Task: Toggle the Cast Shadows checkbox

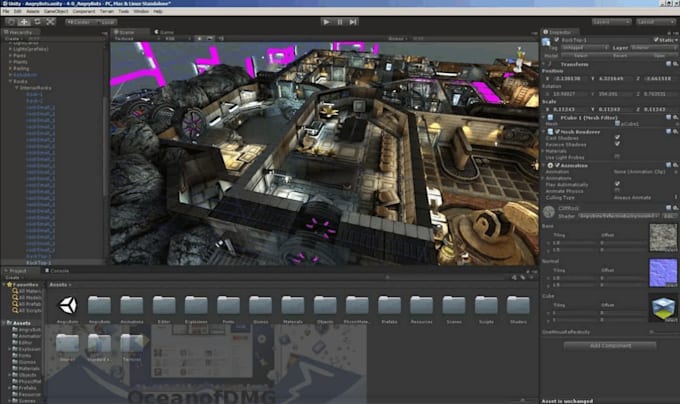Action: click(617, 138)
